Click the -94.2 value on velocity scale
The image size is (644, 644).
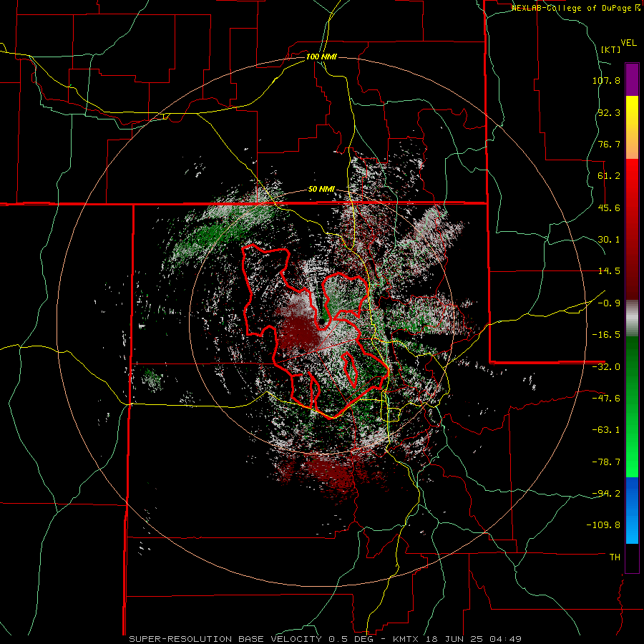tap(606, 494)
